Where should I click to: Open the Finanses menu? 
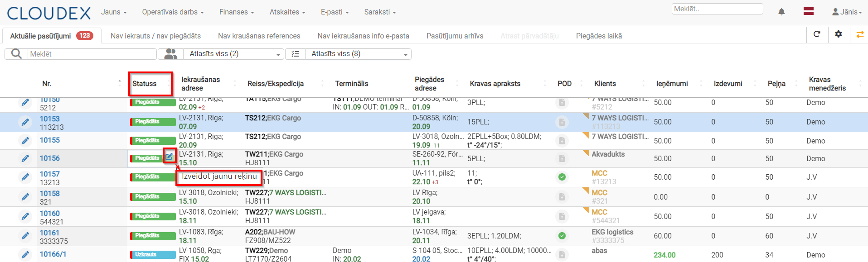pyautogui.click(x=237, y=12)
